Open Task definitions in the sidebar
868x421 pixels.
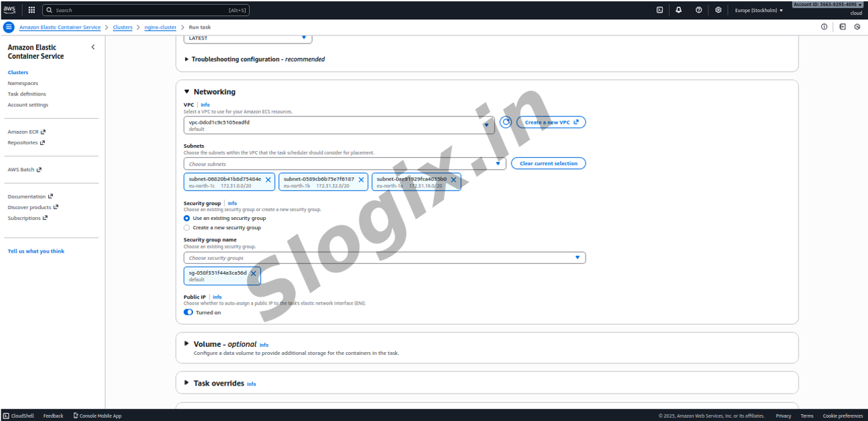pyautogui.click(x=27, y=94)
